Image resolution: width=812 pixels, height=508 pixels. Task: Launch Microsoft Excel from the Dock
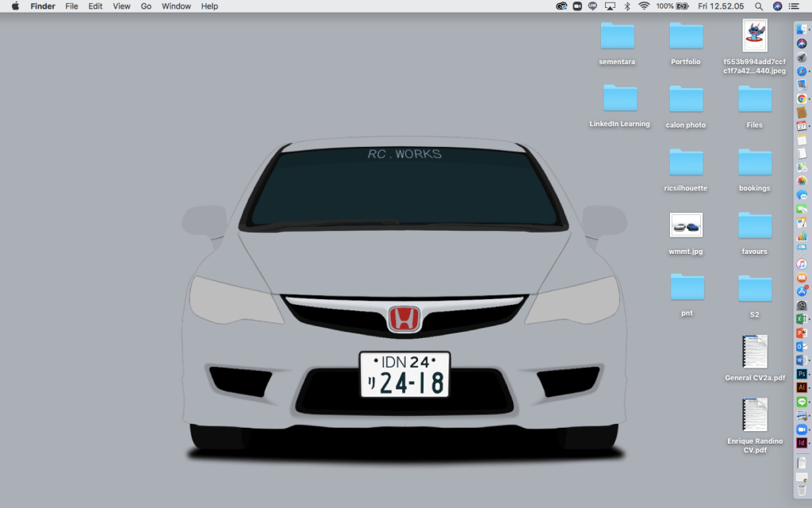coord(801,319)
